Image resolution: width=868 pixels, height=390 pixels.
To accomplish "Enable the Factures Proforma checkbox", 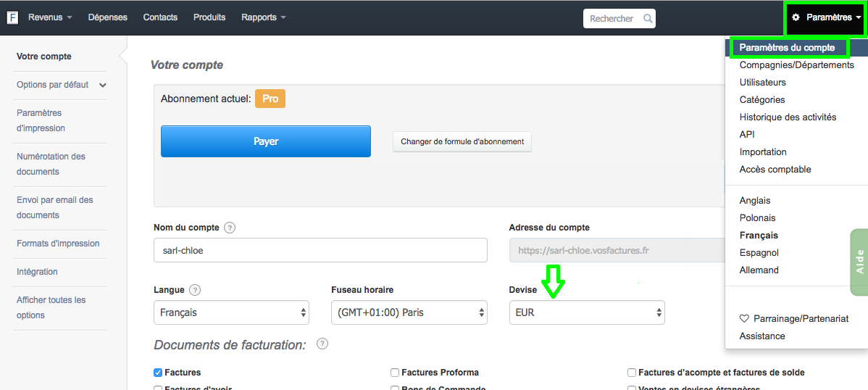I will (395, 373).
